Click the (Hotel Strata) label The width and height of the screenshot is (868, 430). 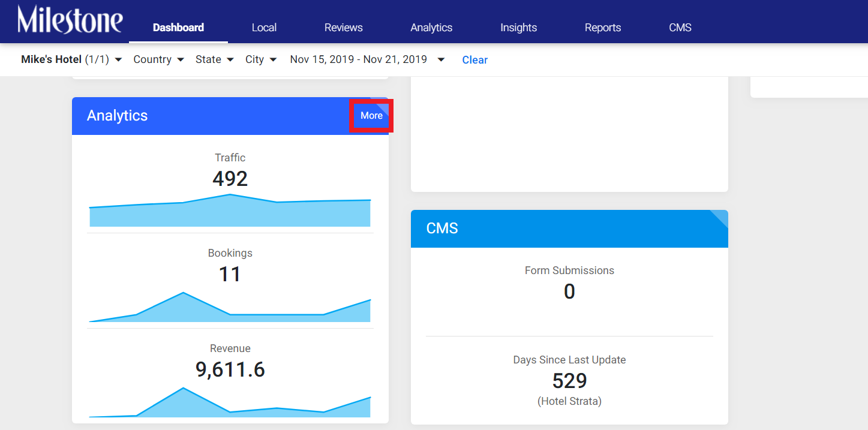click(569, 401)
